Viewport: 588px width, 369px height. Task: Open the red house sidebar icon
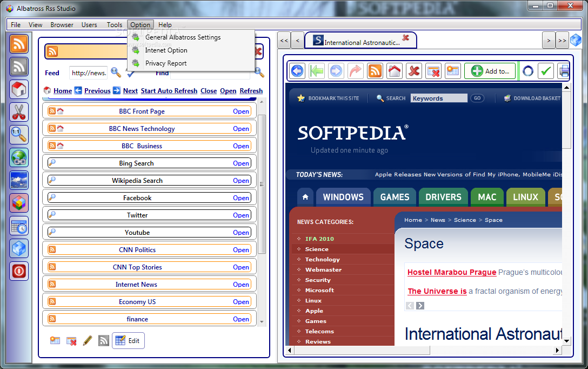[19, 89]
